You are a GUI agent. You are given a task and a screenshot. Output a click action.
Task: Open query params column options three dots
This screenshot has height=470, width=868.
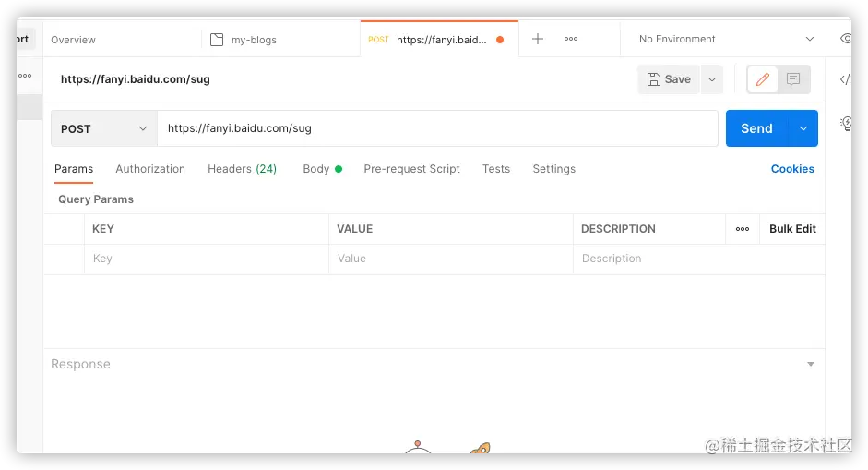tap(743, 229)
